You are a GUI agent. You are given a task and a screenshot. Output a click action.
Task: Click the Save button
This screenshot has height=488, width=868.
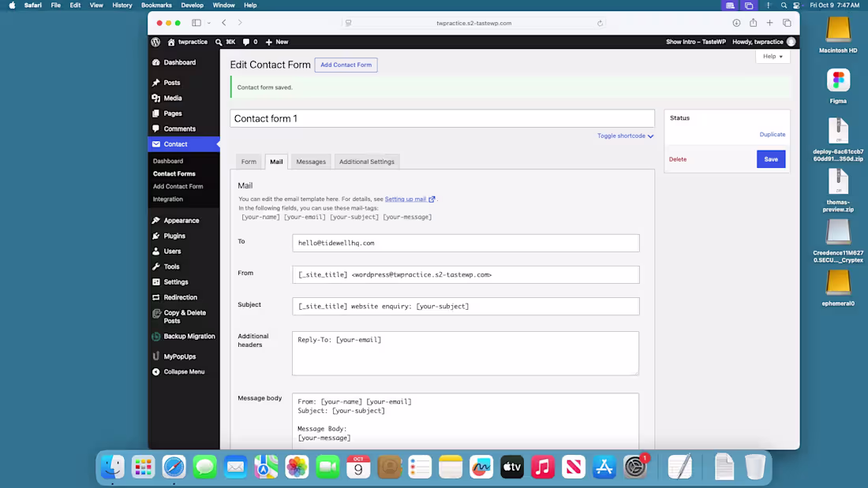771,159
